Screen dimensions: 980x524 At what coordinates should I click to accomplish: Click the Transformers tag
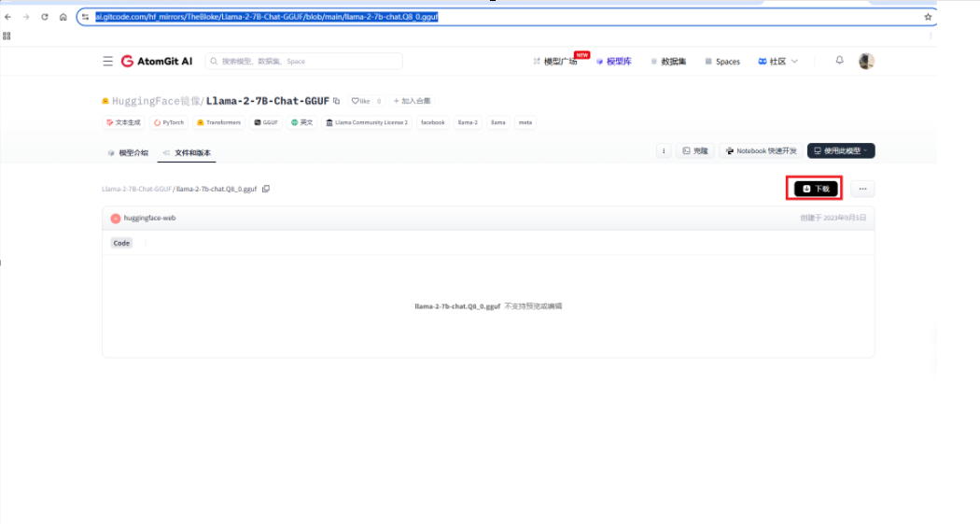(218, 122)
